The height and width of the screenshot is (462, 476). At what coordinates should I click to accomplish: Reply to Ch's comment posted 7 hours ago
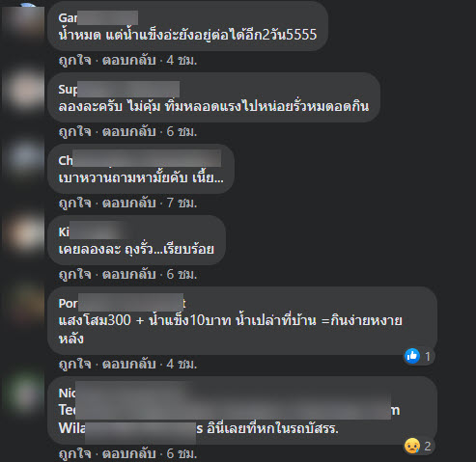[129, 203]
